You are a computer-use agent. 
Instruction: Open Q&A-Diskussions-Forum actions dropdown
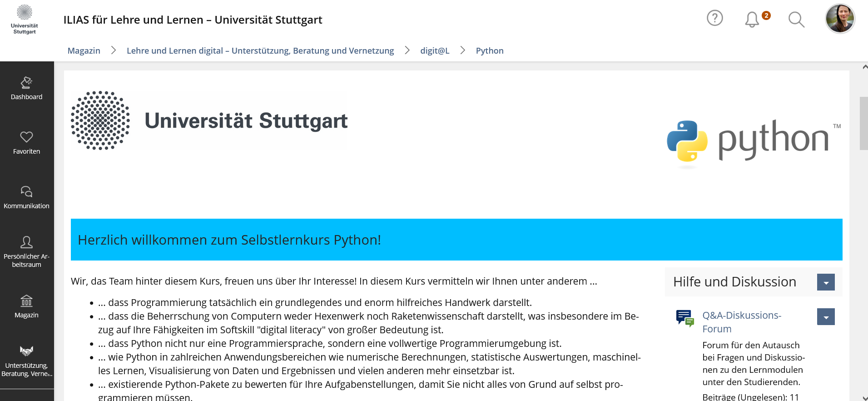(826, 317)
